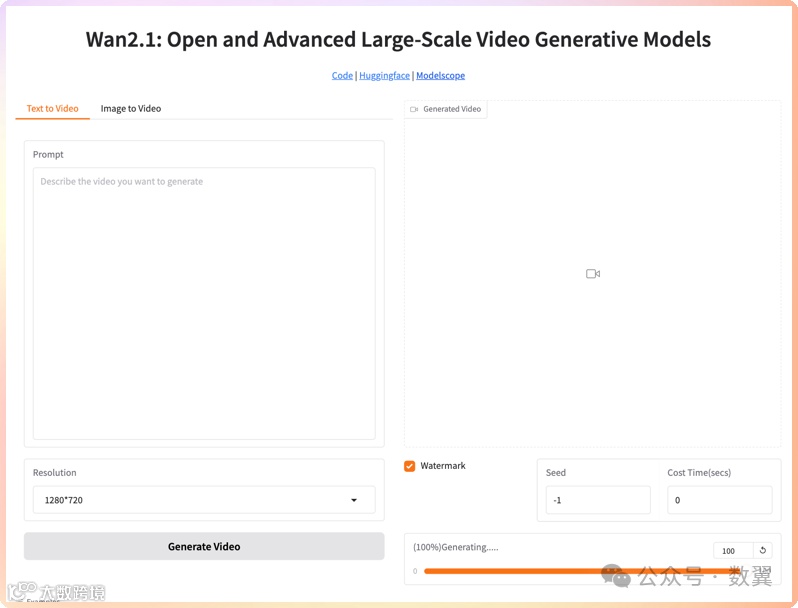Image resolution: width=798 pixels, height=608 pixels.
Task: Open the Code link
Action: pyautogui.click(x=342, y=75)
